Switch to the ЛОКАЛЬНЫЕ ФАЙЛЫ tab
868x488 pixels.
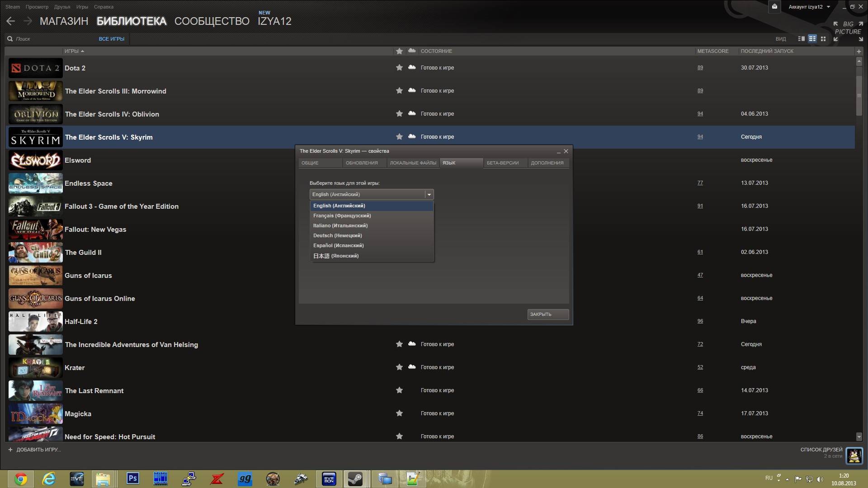[x=413, y=163]
